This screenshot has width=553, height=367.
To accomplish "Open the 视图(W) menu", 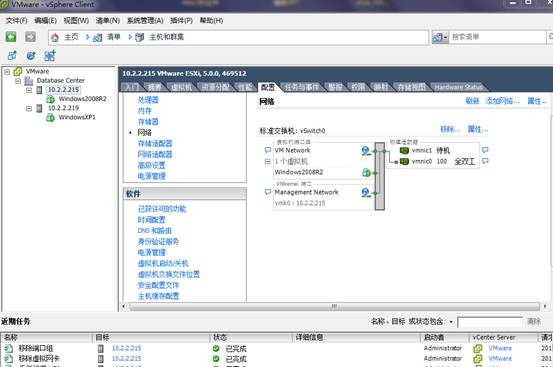I will tap(76, 20).
